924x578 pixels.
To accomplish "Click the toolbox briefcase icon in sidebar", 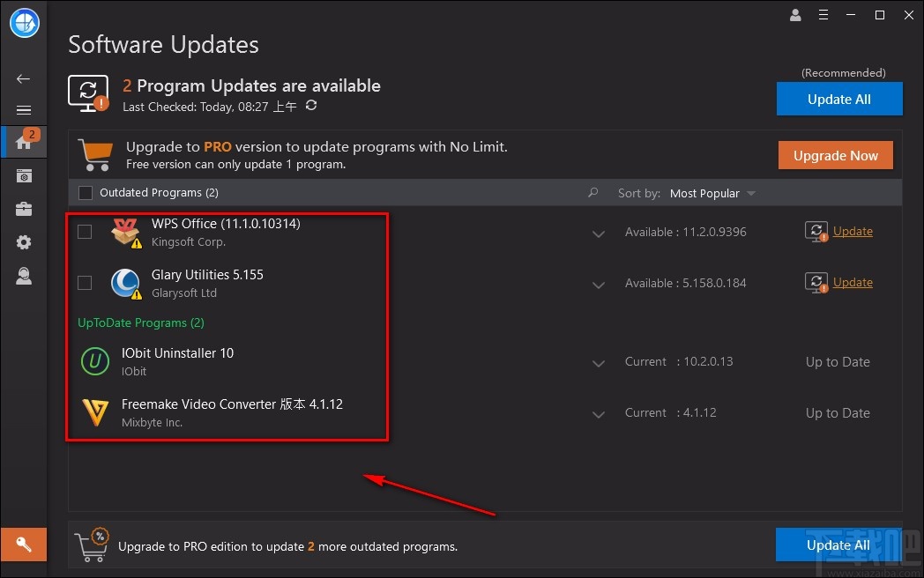I will 23,209.
